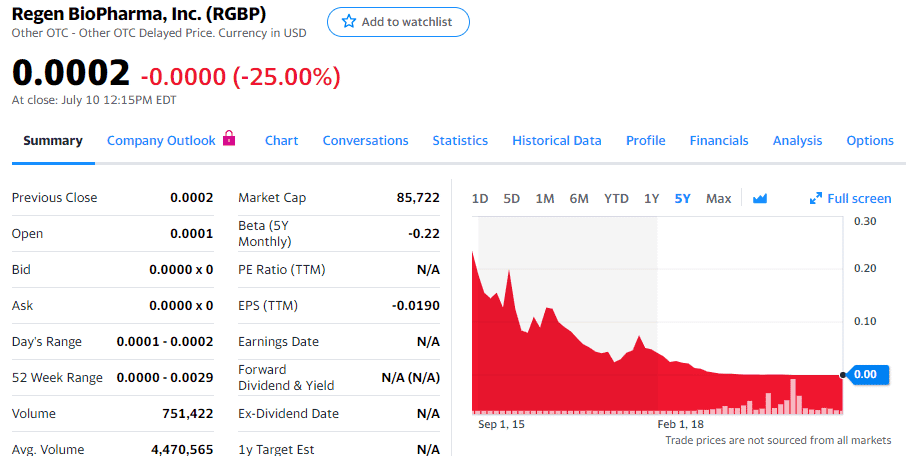Open the chart in Full screen
The width and height of the screenshot is (906, 456).
[x=851, y=198]
